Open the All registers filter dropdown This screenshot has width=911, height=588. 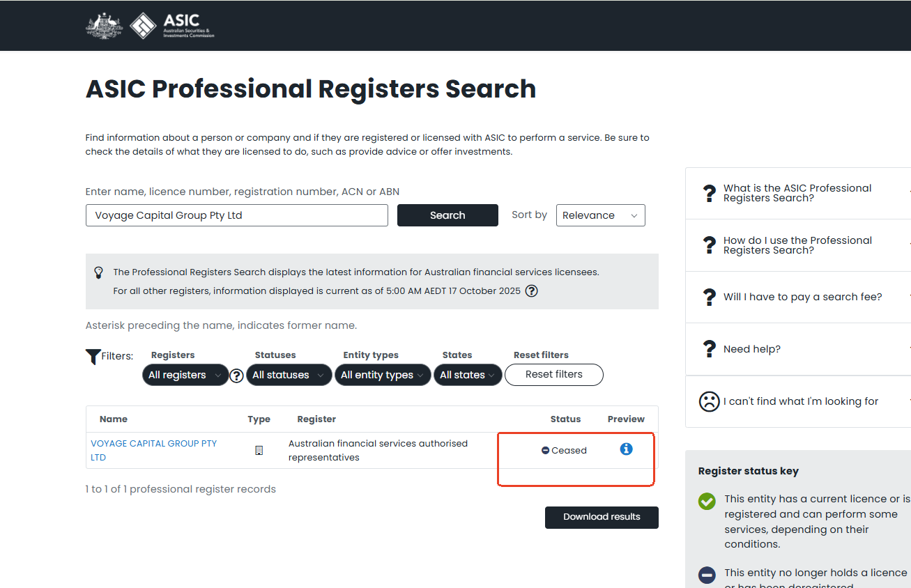(x=185, y=375)
